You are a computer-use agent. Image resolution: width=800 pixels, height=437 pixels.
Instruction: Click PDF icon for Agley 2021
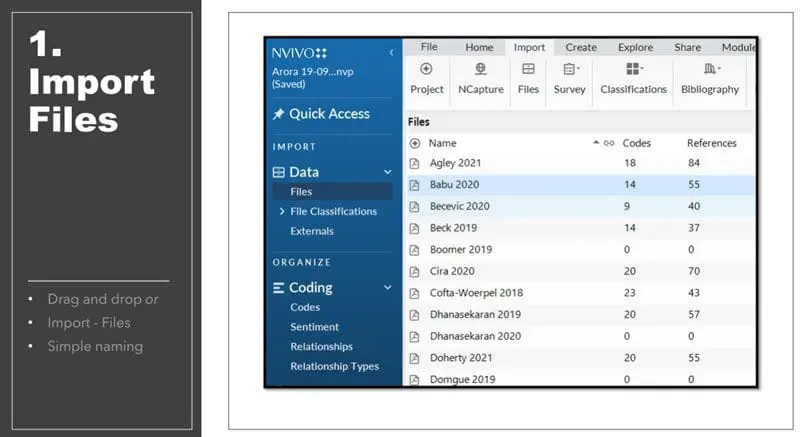(x=414, y=163)
